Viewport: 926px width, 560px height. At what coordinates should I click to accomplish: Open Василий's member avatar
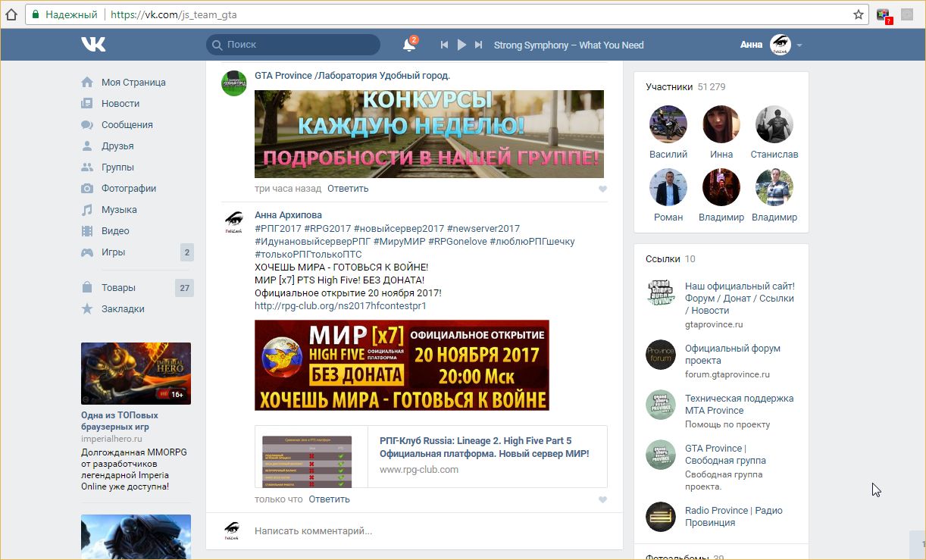(668, 125)
